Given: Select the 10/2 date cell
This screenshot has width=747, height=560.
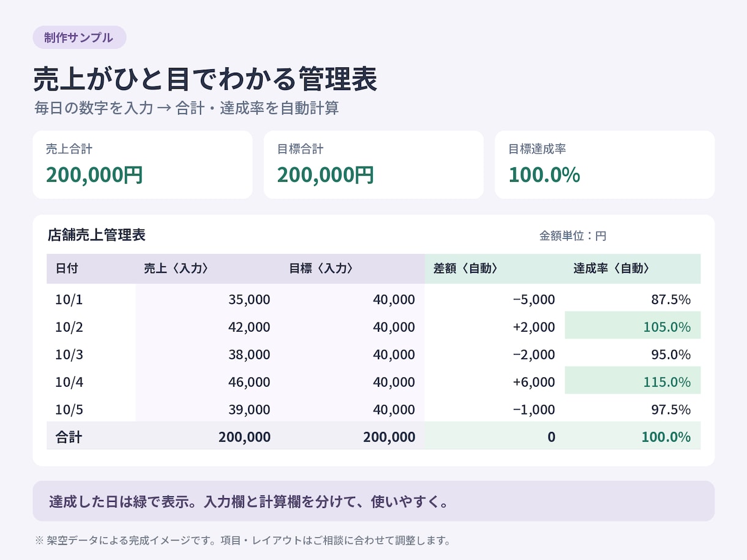Looking at the screenshot, I should [91, 327].
